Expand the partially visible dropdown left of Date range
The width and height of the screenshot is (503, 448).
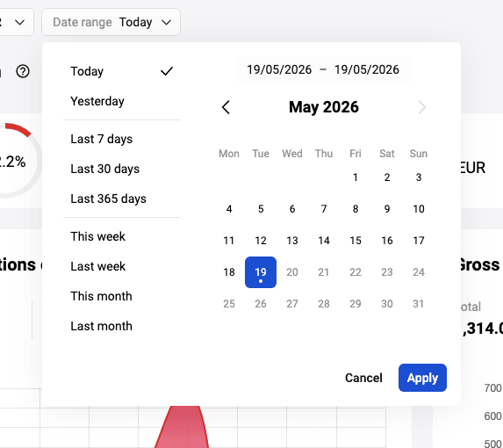point(16,22)
